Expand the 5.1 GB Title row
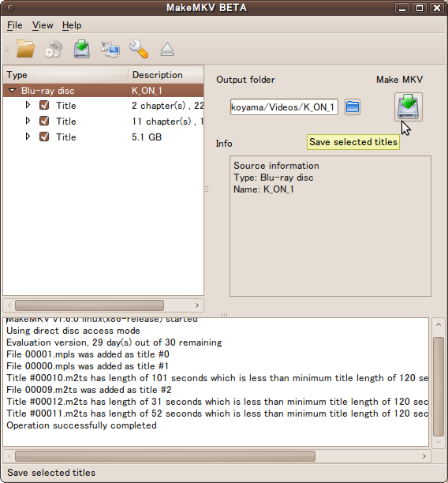Screen dimensions: 448x483 coord(28,137)
